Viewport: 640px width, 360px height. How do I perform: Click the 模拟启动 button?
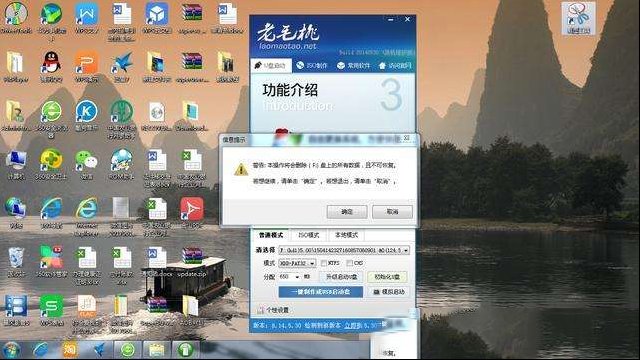tap(389, 291)
